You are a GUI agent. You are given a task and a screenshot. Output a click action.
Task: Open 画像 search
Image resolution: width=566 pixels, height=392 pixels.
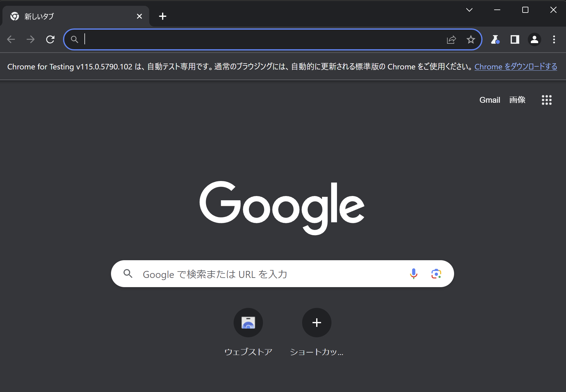click(x=517, y=100)
